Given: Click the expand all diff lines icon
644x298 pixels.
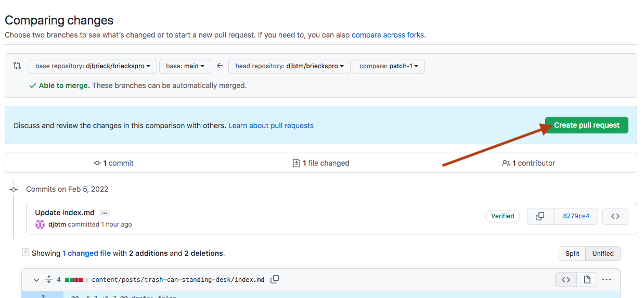Looking at the screenshot, I should point(49,280).
